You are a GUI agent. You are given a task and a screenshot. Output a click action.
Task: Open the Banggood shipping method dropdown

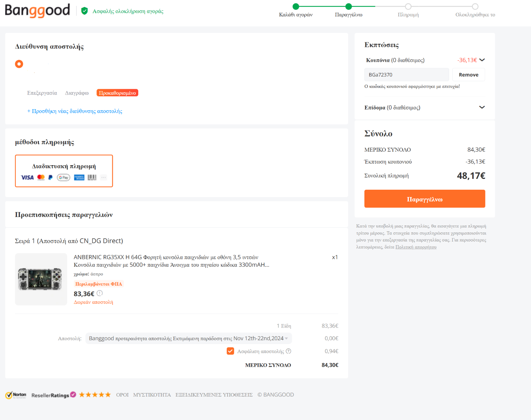188,338
